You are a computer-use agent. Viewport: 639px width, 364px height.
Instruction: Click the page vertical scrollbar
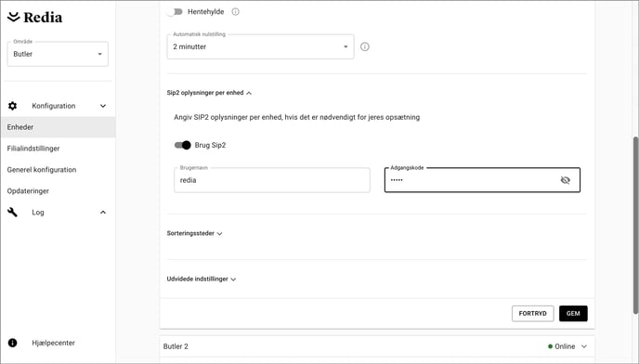[635, 226]
